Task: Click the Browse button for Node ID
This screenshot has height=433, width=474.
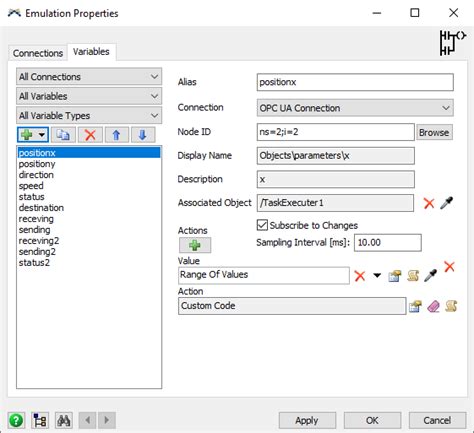Action: [434, 132]
